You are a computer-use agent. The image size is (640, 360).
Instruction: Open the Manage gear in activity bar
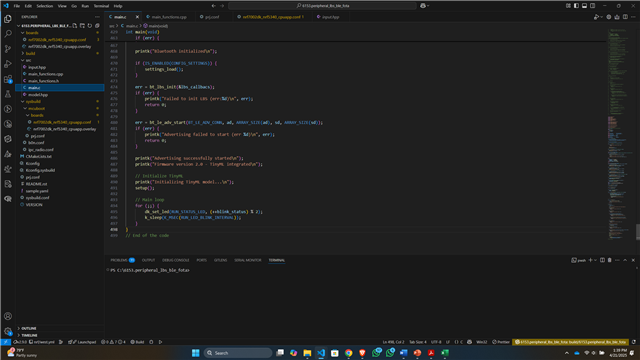tap(8, 331)
